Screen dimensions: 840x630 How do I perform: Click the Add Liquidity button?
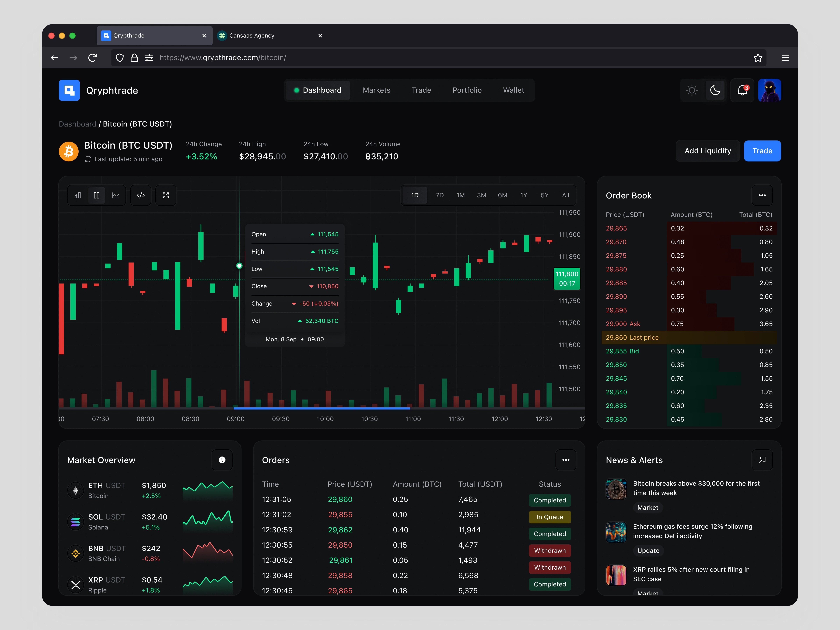click(708, 151)
